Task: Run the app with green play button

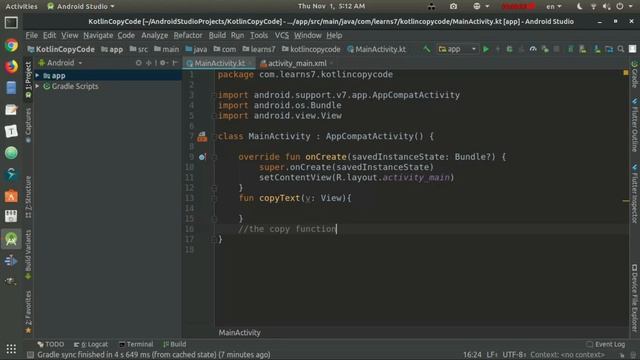Action: click(x=486, y=49)
